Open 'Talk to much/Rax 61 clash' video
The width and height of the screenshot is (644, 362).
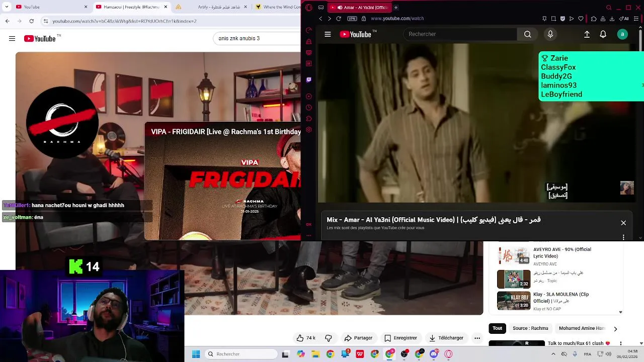coord(579,343)
